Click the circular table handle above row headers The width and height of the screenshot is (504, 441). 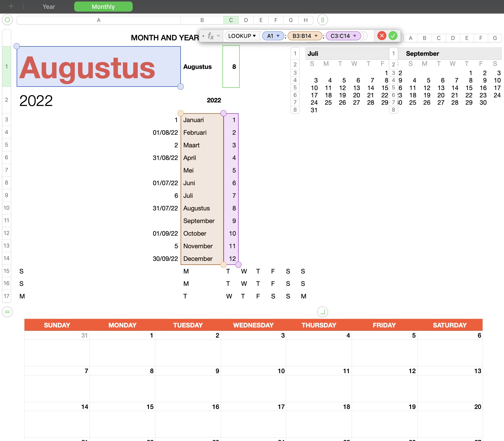[7, 20]
